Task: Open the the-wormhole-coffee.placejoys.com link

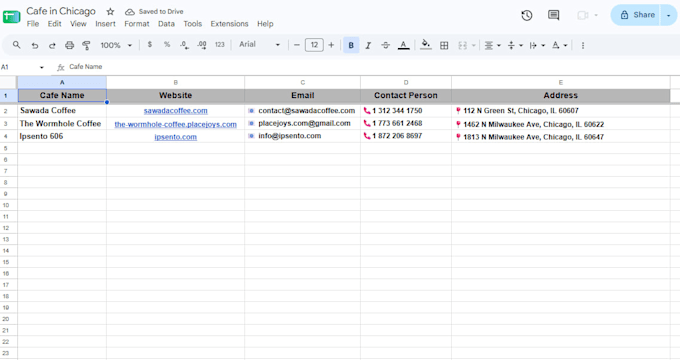Action: pyautogui.click(x=176, y=124)
